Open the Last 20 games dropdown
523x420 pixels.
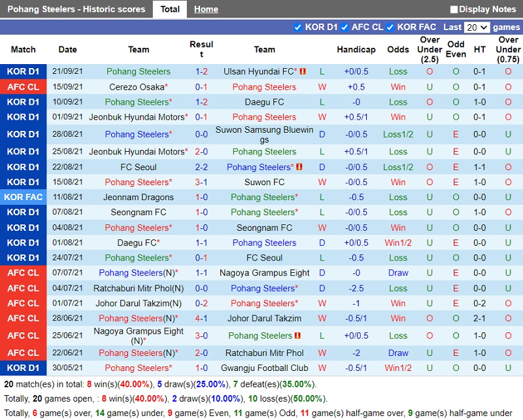point(476,27)
